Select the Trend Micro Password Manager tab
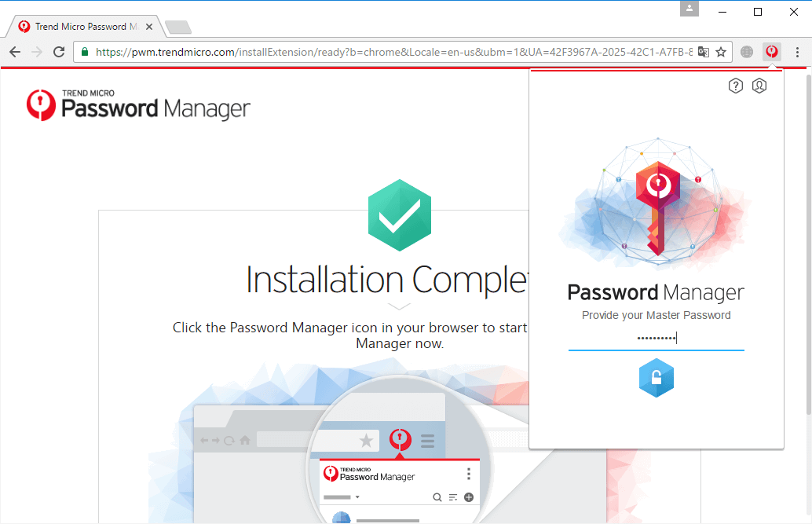The height and width of the screenshot is (524, 812). click(x=86, y=27)
